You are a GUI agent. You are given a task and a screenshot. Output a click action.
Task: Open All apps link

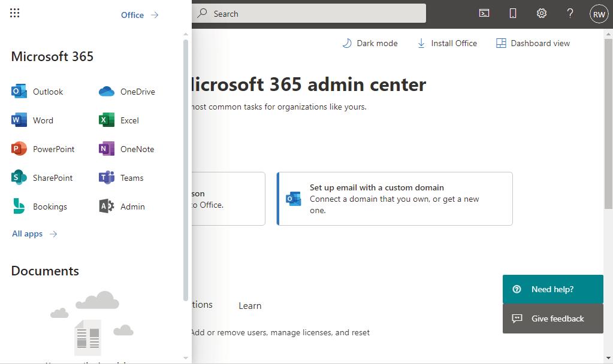[34, 233]
